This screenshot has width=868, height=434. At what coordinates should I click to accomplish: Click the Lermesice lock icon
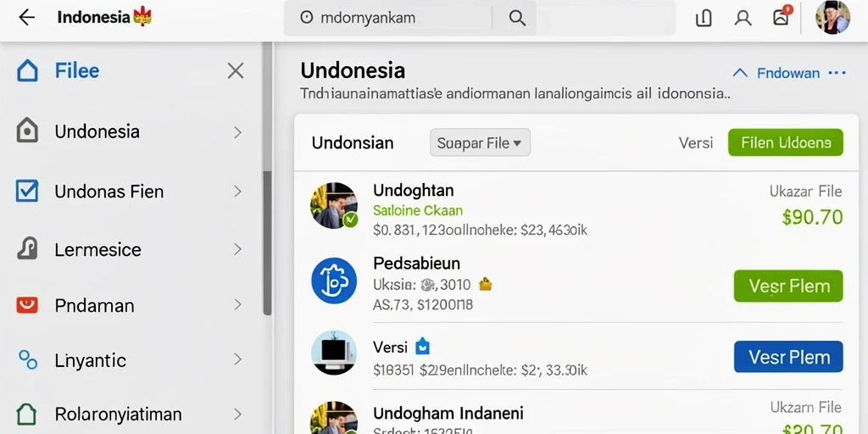tap(28, 249)
